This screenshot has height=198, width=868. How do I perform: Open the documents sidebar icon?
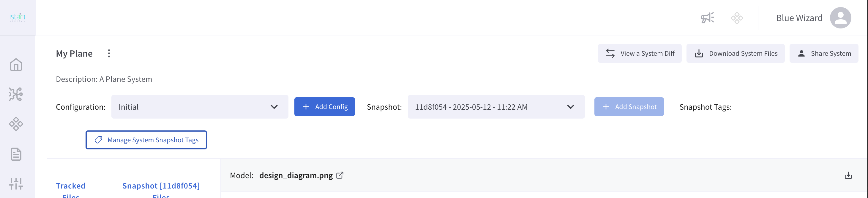pos(16,154)
